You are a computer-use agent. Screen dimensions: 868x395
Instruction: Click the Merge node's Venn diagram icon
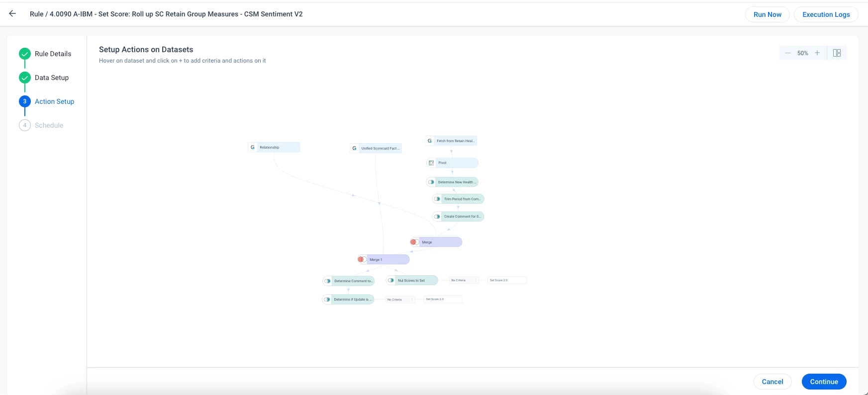[414, 242]
